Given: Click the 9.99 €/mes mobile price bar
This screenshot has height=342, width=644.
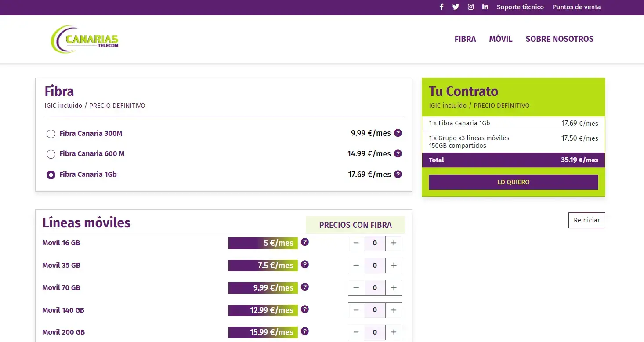Looking at the screenshot, I should click(263, 288).
